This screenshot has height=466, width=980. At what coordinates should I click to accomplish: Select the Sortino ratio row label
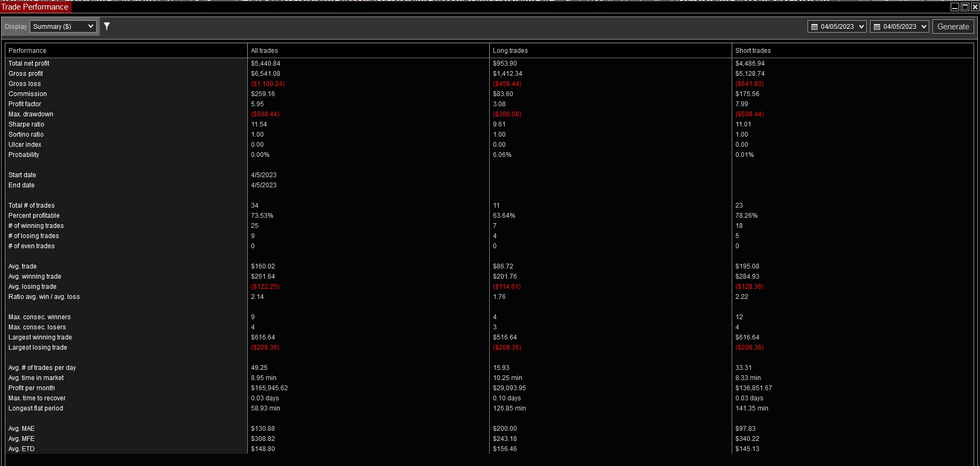(26, 135)
